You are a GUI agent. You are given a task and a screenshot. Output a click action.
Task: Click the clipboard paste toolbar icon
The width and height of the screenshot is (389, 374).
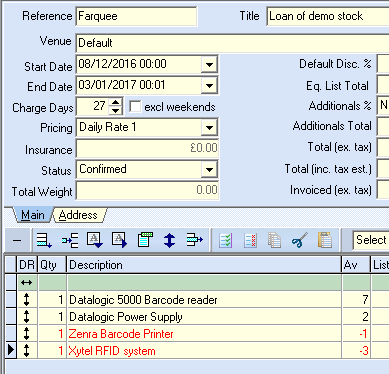pyautogui.click(x=325, y=240)
